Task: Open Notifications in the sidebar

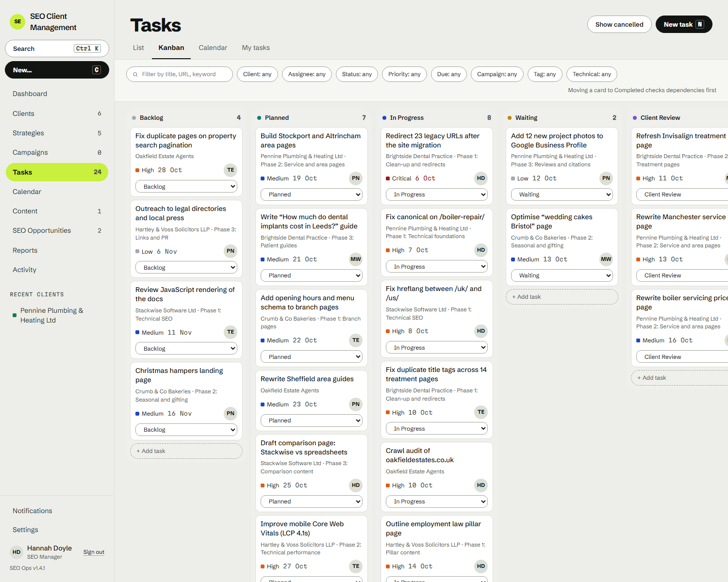Action: [x=57, y=511]
